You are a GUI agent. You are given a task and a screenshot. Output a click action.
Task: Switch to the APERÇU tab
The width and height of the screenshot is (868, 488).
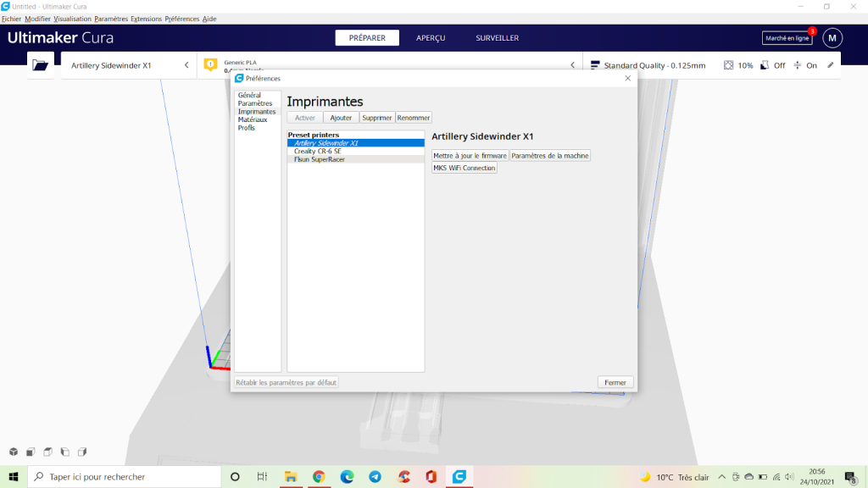[431, 38]
